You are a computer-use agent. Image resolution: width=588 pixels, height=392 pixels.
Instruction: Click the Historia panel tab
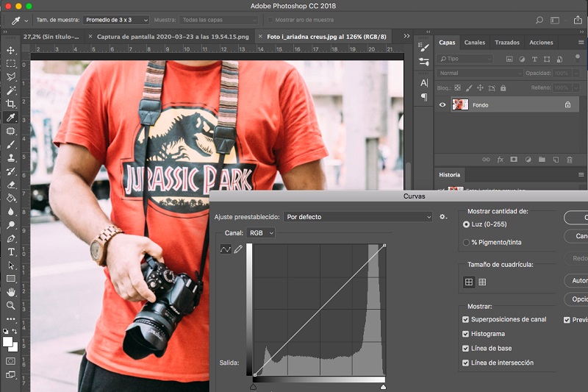(x=449, y=175)
